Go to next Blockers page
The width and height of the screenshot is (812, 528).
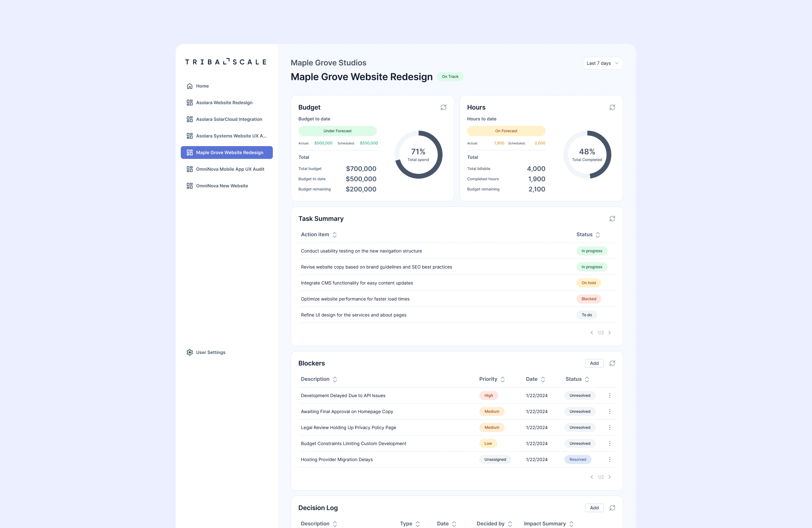point(609,477)
